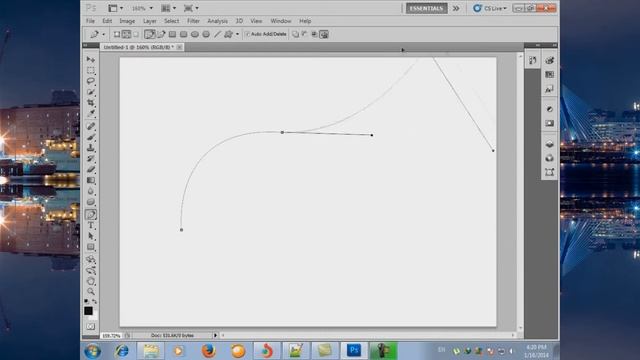Switch to Shape Layers mode
Viewport: 640px width, 360px height.
[117, 34]
